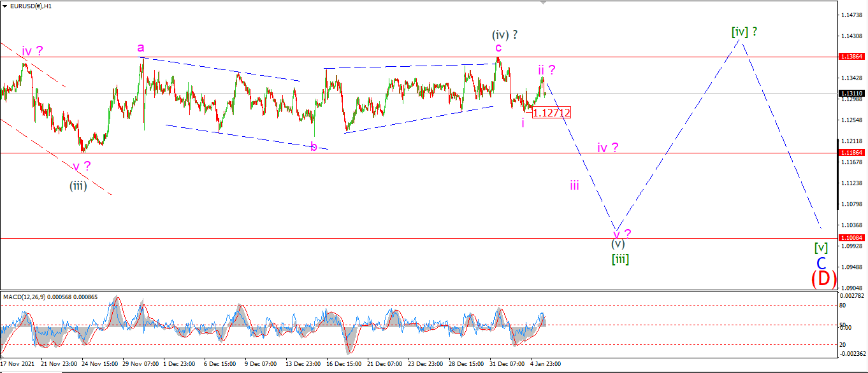Select the blue C wave label
The width and height of the screenshot is (868, 373).
click(x=821, y=263)
